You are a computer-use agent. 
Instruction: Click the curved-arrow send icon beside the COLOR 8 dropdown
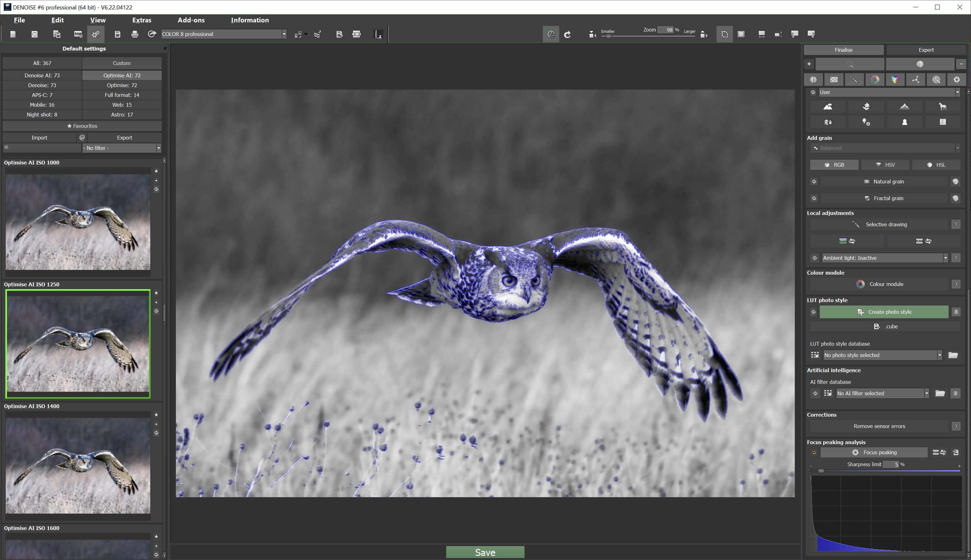[x=152, y=34]
